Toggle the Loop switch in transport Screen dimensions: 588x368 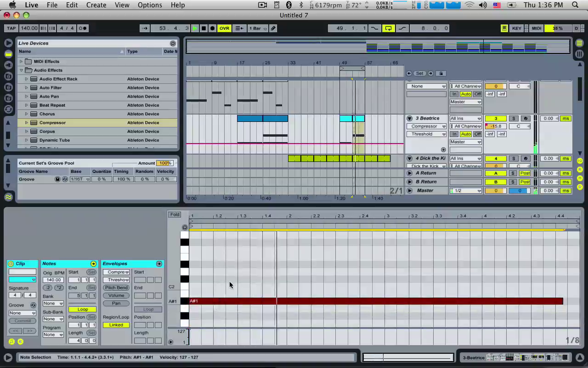[x=389, y=28]
